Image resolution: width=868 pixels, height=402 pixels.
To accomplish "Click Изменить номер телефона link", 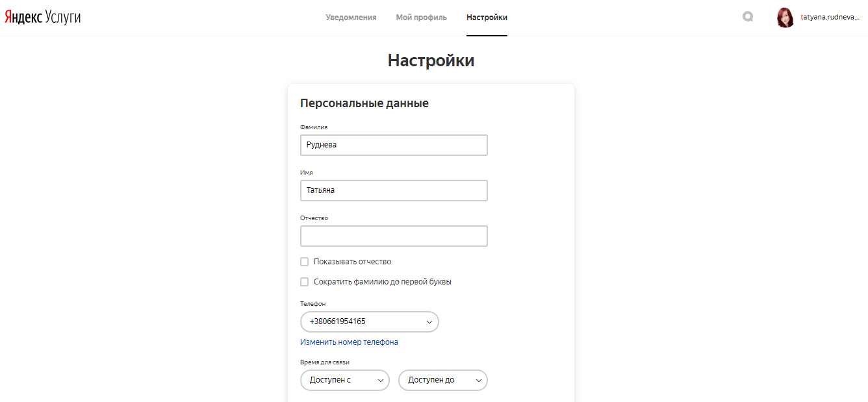I will pyautogui.click(x=348, y=342).
